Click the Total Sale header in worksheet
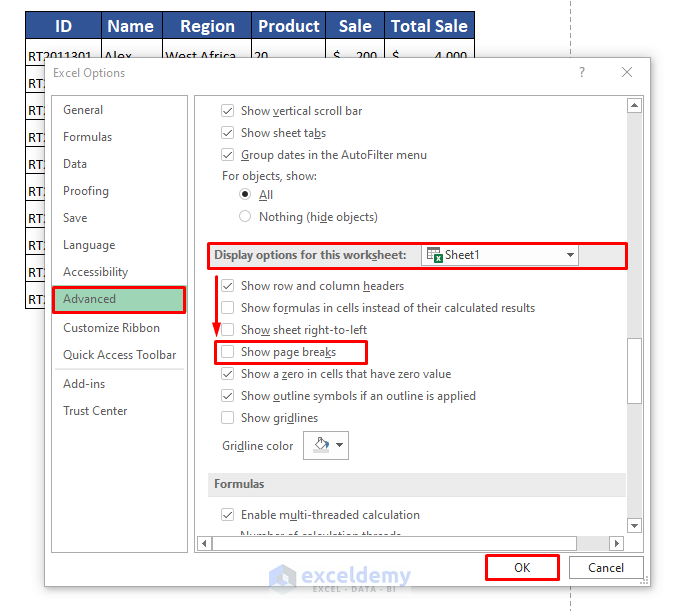This screenshot has height=611, width=681. [429, 26]
